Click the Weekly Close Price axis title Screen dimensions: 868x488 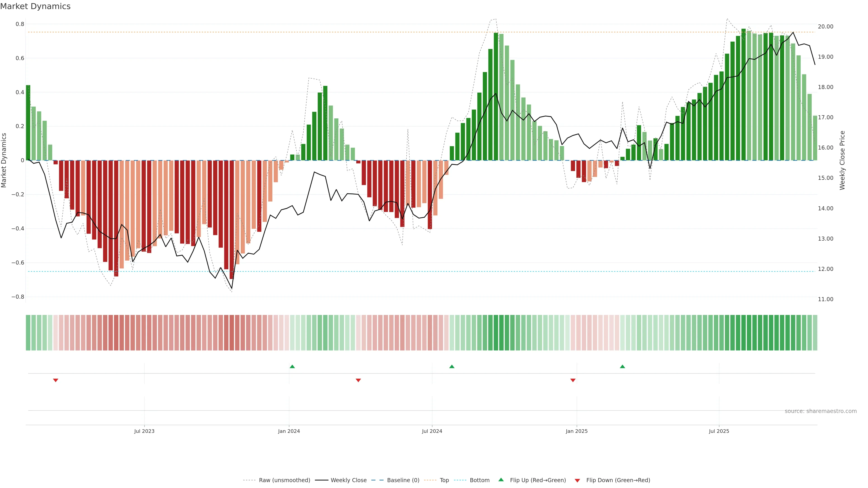(842, 160)
